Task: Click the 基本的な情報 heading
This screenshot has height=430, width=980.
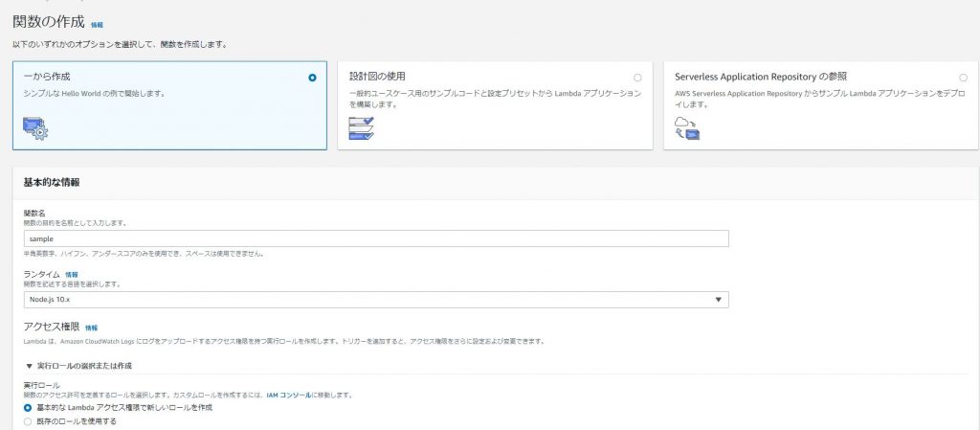Action: [52, 183]
